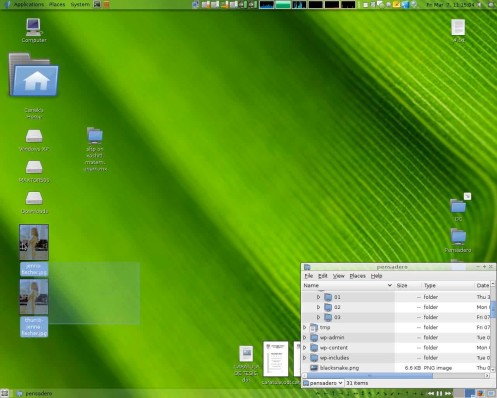Click the Firefox icon in bottom panel
This screenshot has width=497, height=398.
(480, 394)
